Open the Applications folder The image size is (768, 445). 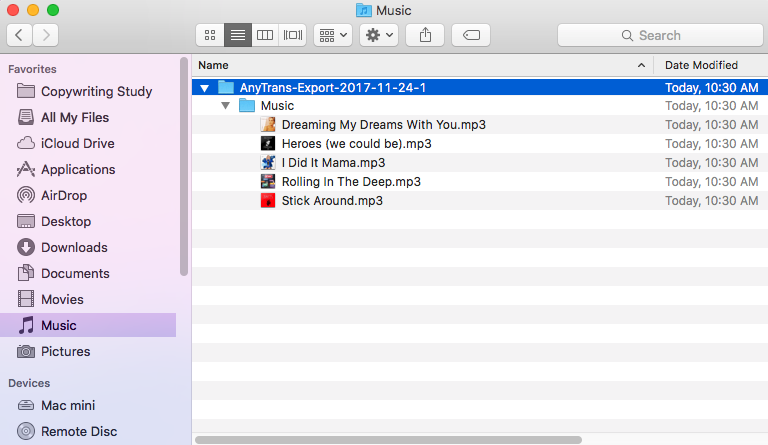78,169
